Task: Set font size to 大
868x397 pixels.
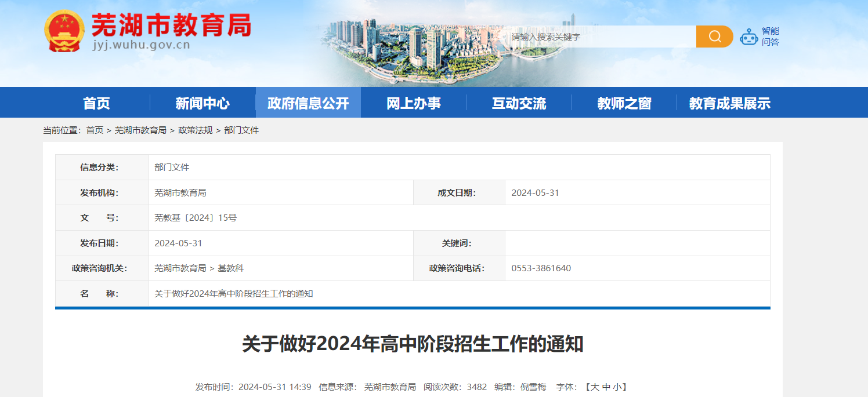Action: [x=594, y=387]
